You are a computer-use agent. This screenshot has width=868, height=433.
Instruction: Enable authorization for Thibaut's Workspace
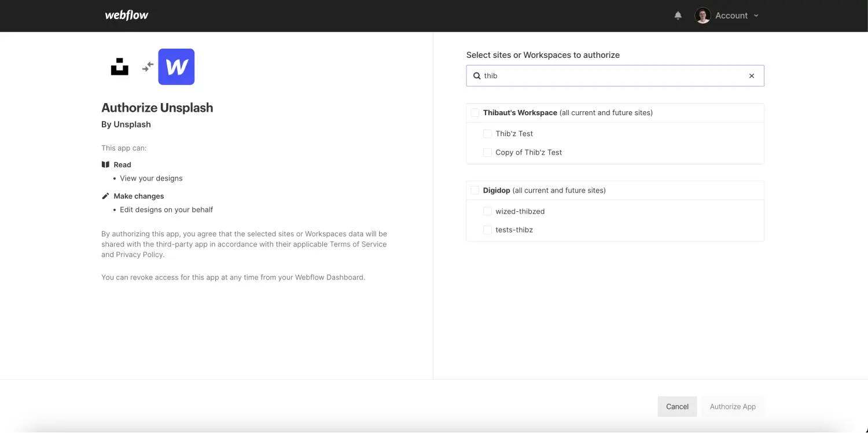coord(475,112)
